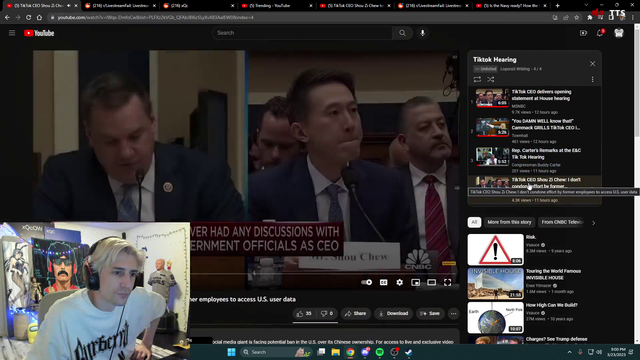This screenshot has width=640, height=360.
Task: Switch to the Trending - YouTube tab
Action: (276, 6)
